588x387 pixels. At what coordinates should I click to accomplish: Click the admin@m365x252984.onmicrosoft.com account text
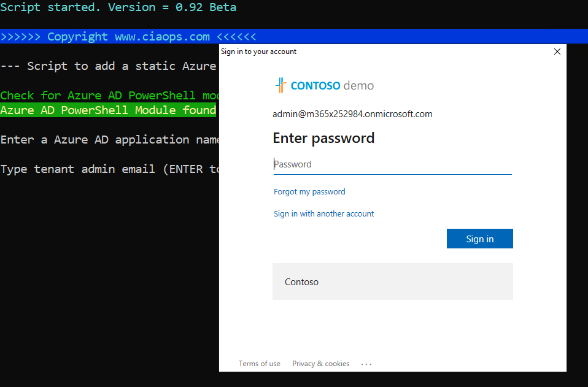352,114
